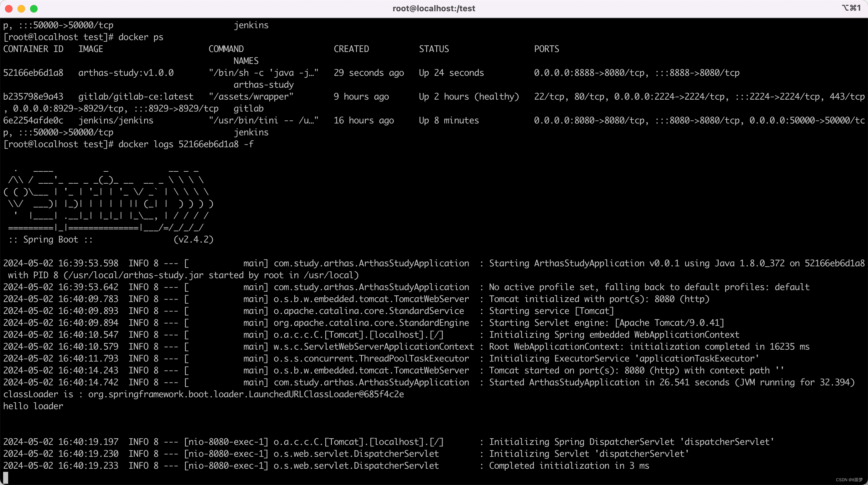868x485 pixels.
Task: Click the container ID 52166eb6d1a8 in docker ps
Action: pos(34,73)
